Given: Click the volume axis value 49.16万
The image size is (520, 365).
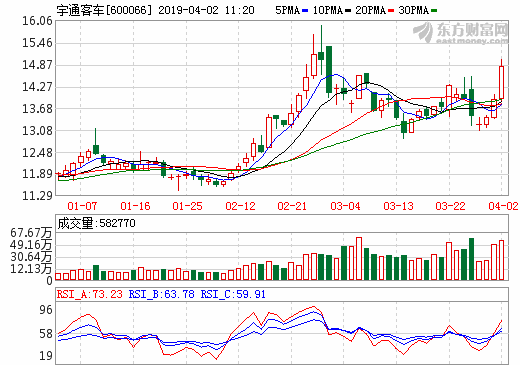Looking at the screenshot, I should pos(31,245).
